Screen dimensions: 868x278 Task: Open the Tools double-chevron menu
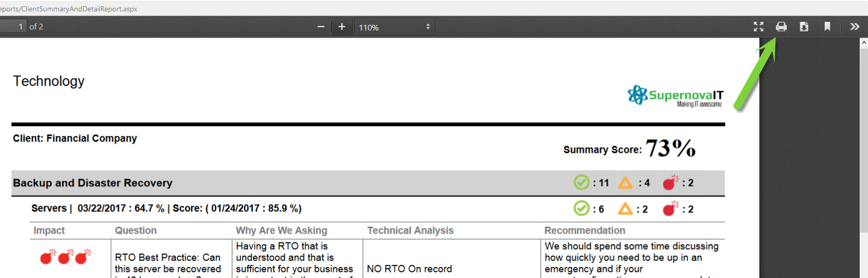855,26
